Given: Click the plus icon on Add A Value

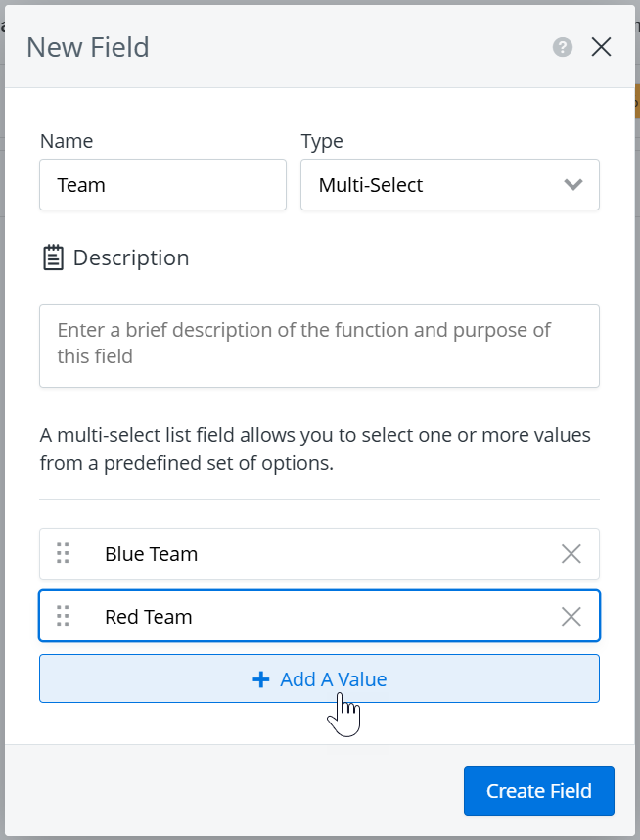Looking at the screenshot, I should 259,678.
